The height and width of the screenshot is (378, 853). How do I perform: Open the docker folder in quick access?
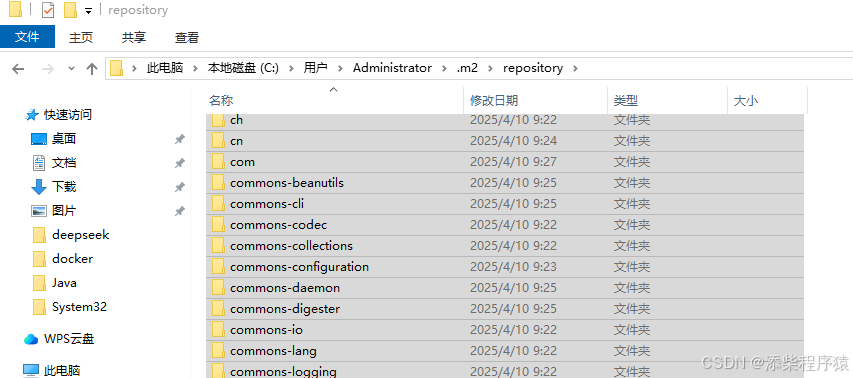pos(72,258)
